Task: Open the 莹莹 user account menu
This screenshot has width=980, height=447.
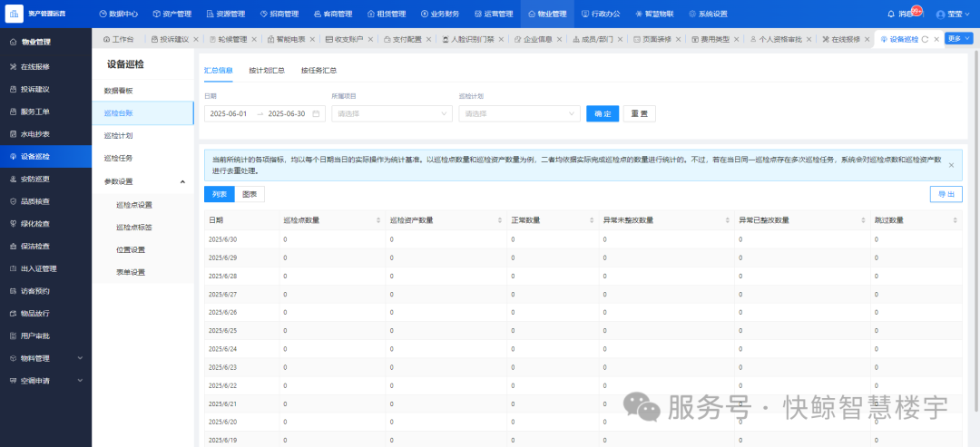Action: [x=953, y=14]
